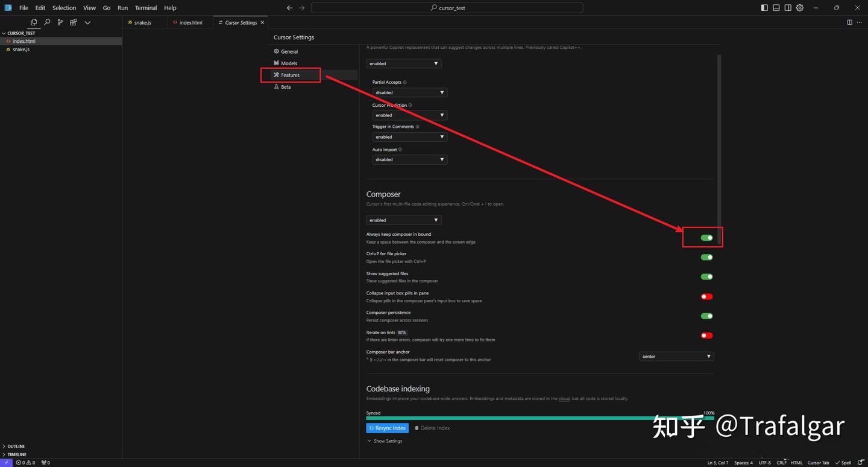Viewport: 868px width, 467px height.
Task: Open the Composer bar anchor dropdown
Action: (676, 357)
